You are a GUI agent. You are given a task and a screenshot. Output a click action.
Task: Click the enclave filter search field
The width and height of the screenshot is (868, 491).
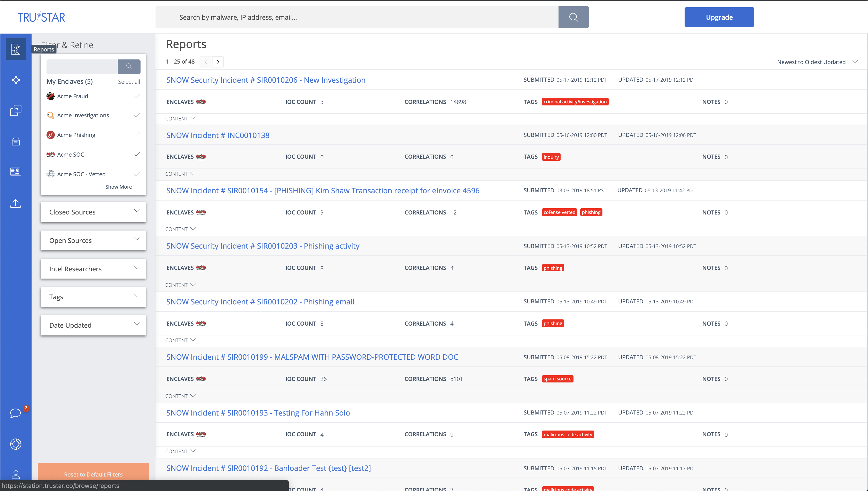coord(82,66)
